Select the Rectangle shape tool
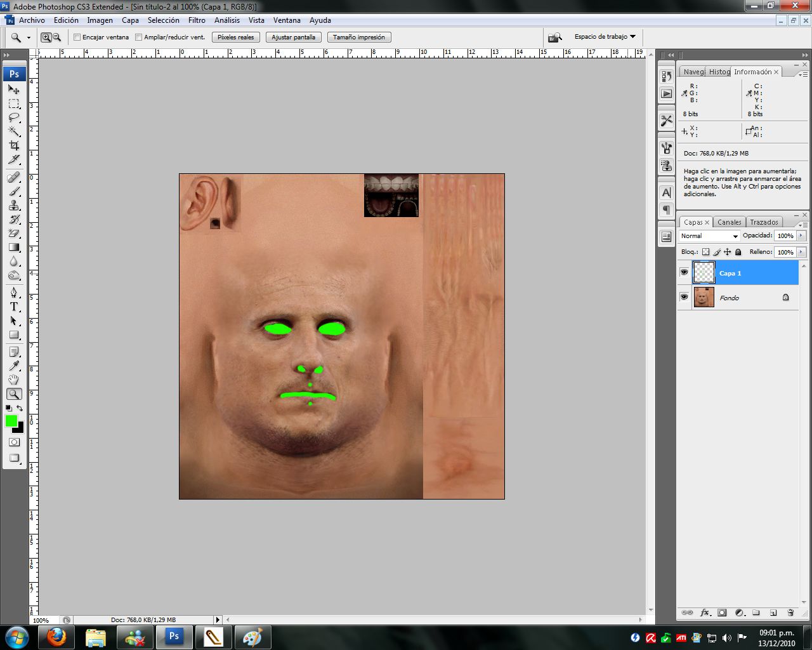 14,335
